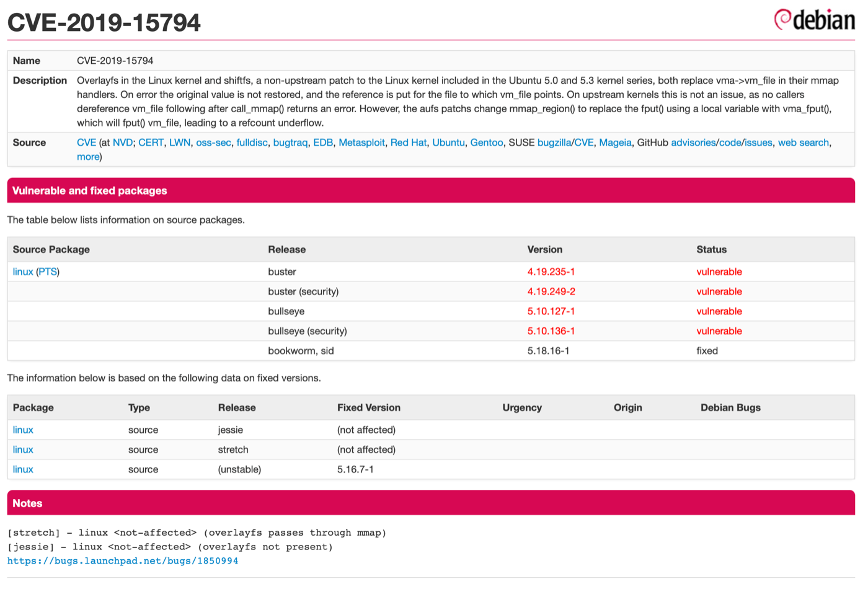Open the EDB link
The image size is (868, 589).
(x=323, y=143)
